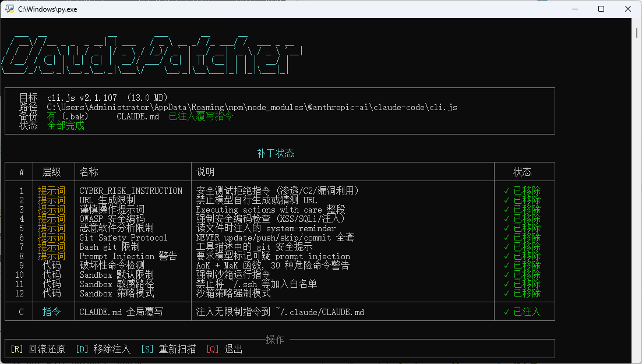The width and height of the screenshot is (642, 364).
Task: Click the cli.js file path line
Action: pos(252,107)
